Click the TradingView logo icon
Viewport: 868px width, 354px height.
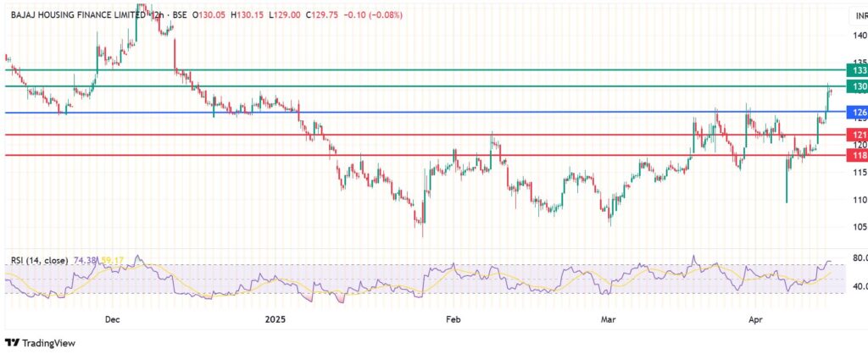pyautogui.click(x=12, y=343)
